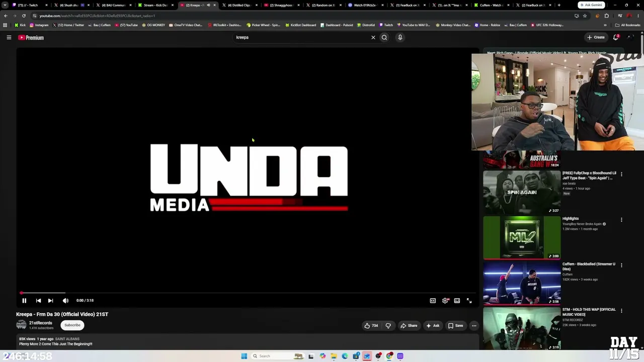Open more actions menu beside Save
This screenshot has height=362, width=644.
[474, 326]
